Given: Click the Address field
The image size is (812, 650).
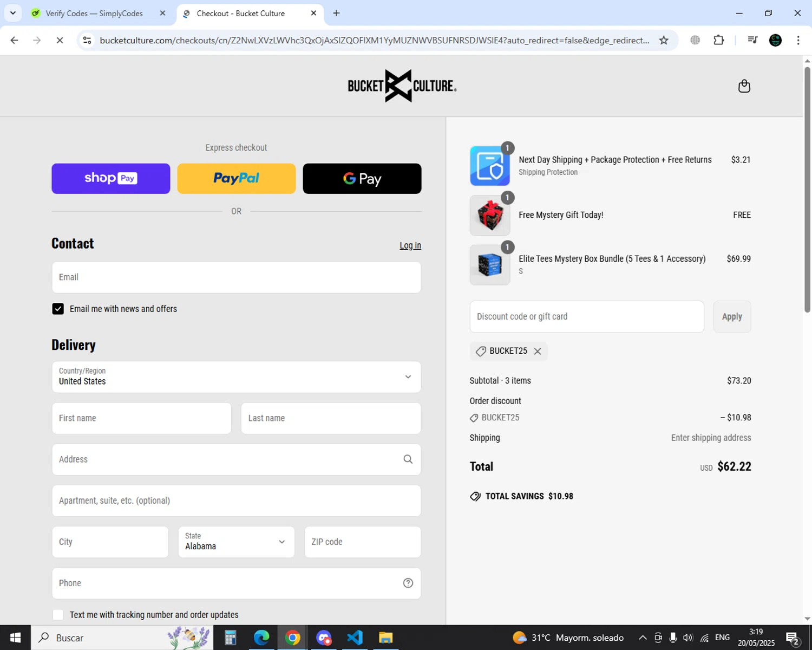Looking at the screenshot, I should tap(237, 459).
